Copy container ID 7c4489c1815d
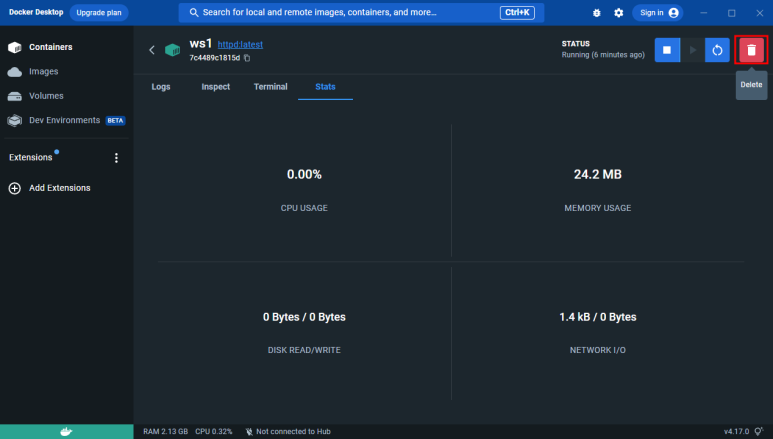The height and width of the screenshot is (439, 773). point(247,58)
